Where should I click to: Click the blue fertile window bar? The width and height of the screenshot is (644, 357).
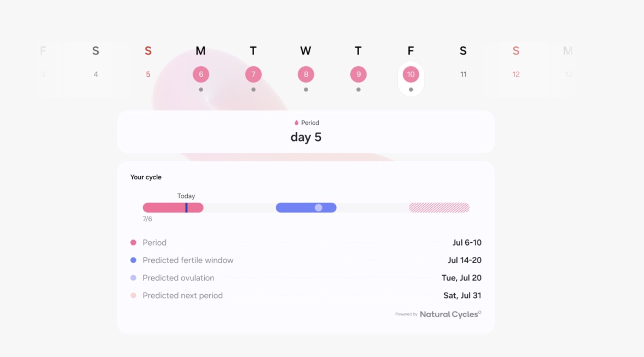293,208
